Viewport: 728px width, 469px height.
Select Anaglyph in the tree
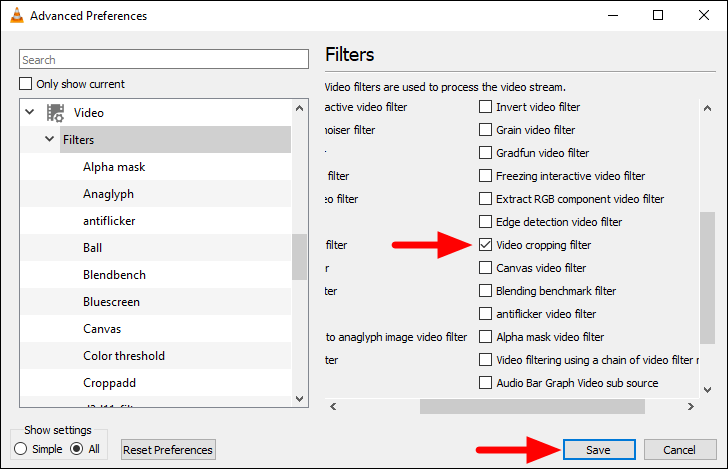click(108, 194)
